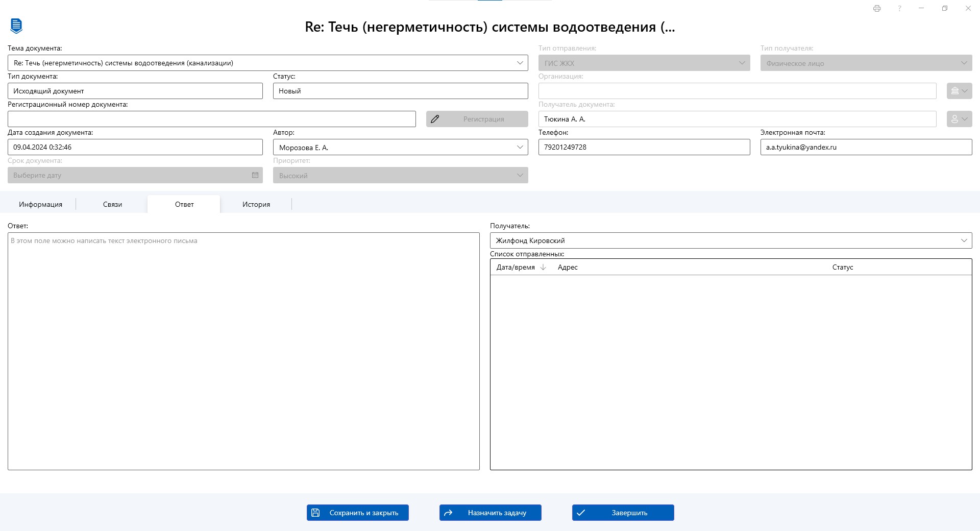Viewport: 980px width, 531px height.
Task: Click the organization building picker icon
Action: click(960, 91)
